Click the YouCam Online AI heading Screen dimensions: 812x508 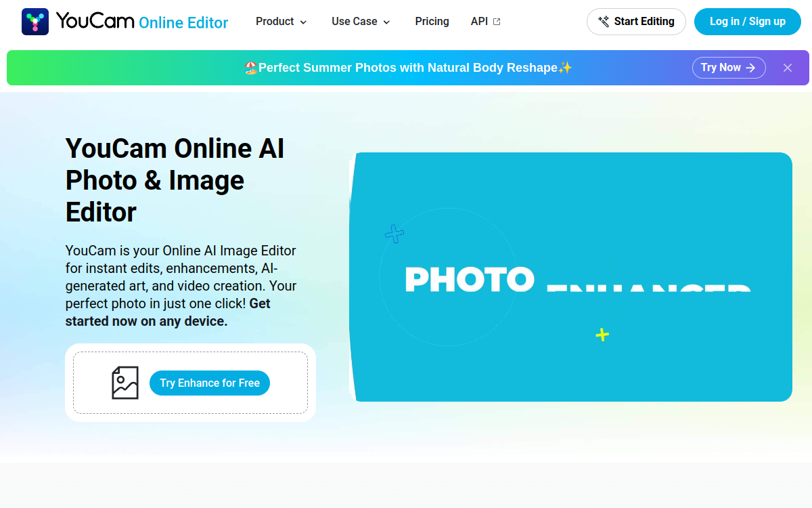(175, 180)
